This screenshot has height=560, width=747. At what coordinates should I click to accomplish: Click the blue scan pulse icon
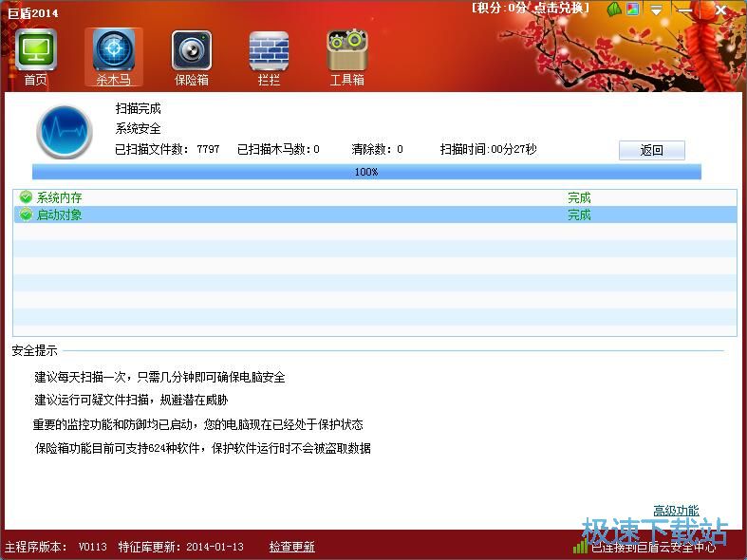click(64, 132)
